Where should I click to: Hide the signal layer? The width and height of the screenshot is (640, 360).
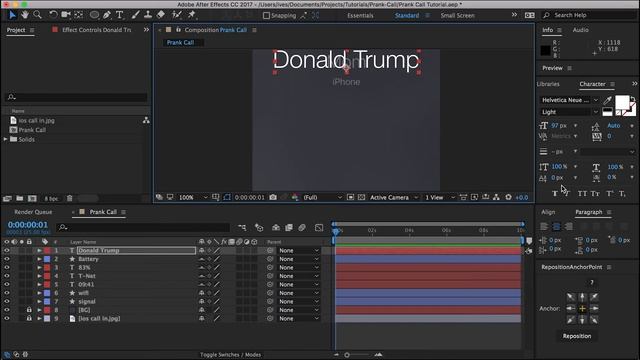[7, 302]
